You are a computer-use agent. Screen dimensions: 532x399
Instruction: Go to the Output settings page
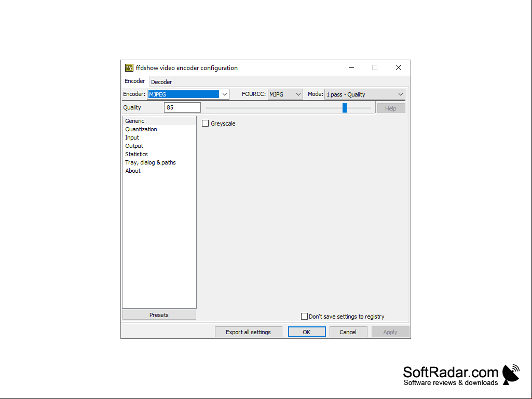159,146
